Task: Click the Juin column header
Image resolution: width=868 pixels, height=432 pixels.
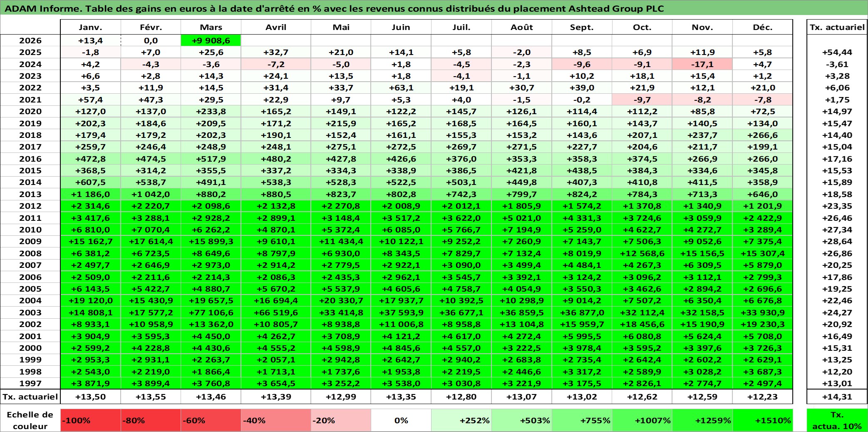Action: (x=401, y=27)
